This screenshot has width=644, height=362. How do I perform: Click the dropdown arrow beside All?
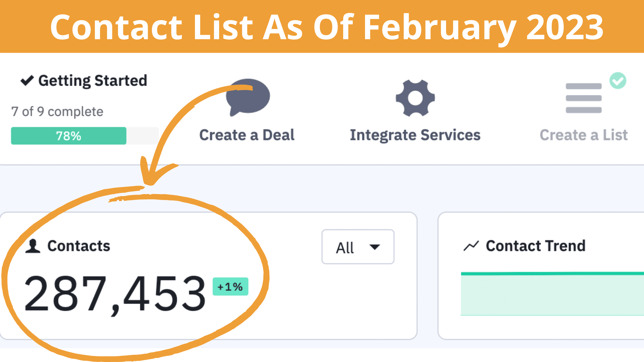375,247
